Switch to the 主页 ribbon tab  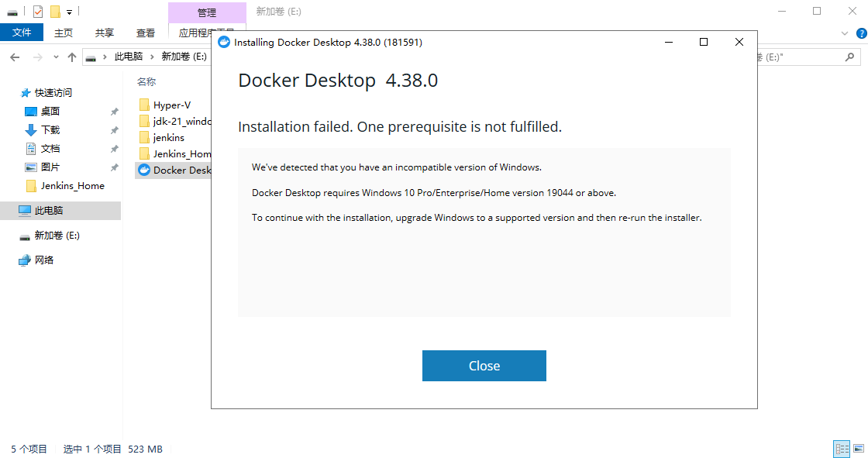[63, 33]
